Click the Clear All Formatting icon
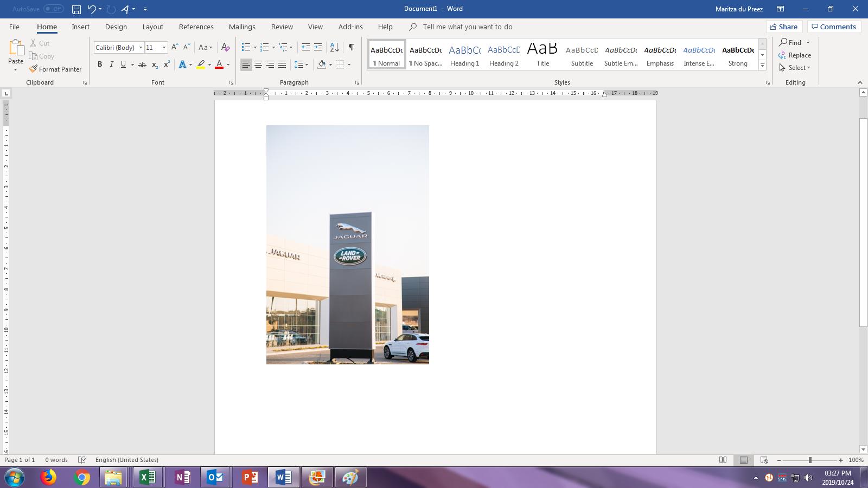Screen dimensions: 868x488 pos(225,47)
